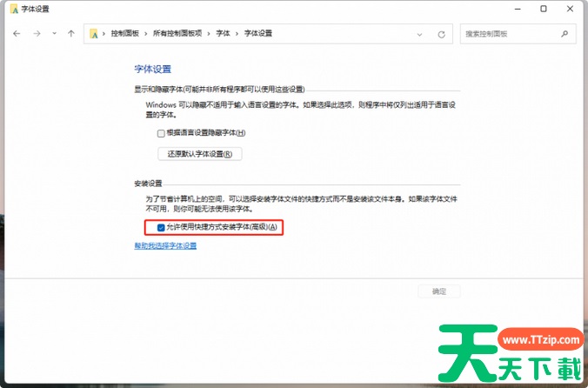Click the 确定 button
Image resolution: width=588 pixels, height=388 pixels.
click(439, 291)
